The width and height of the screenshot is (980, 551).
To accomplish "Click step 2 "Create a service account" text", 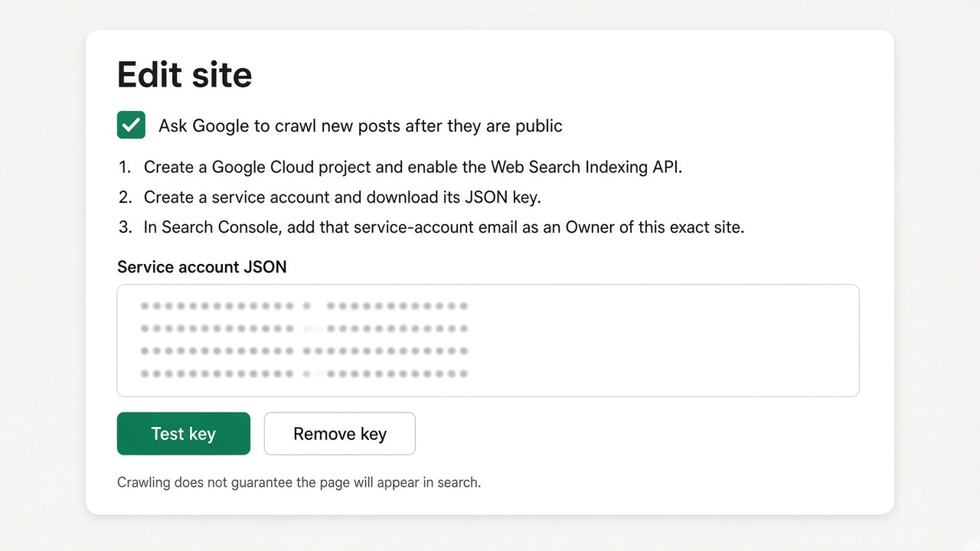I will point(342,197).
